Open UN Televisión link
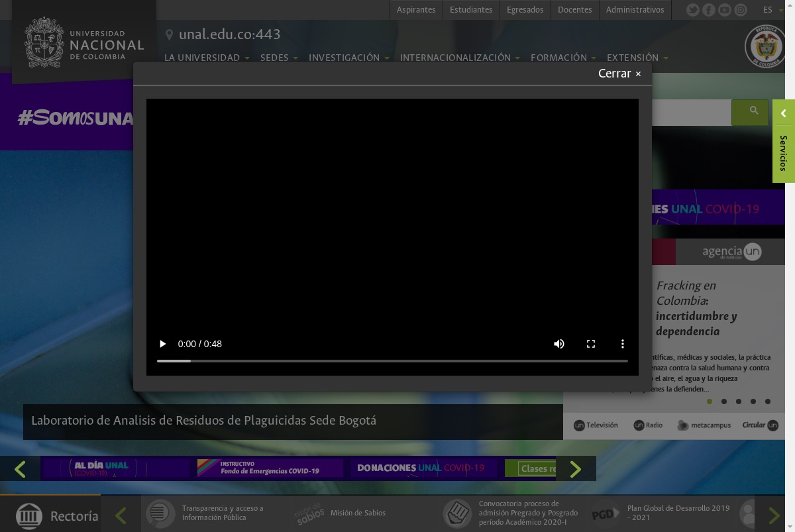This screenshot has width=795, height=532. pyautogui.click(x=596, y=425)
